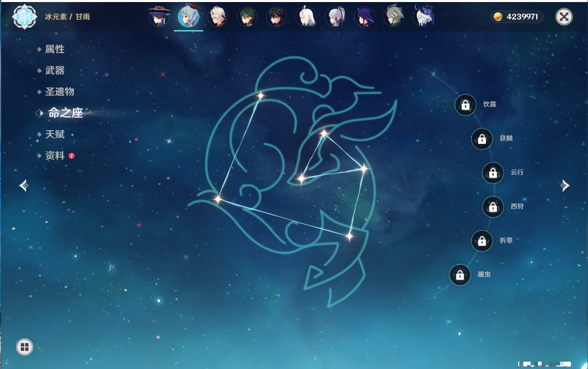Viewport: 588px width, 369px height.
Task: Go to the previous character with left arrow
Action: tap(24, 186)
